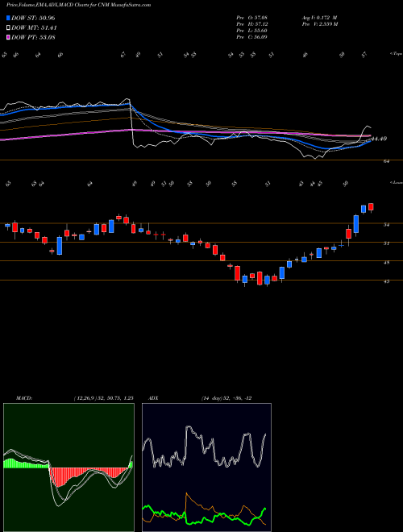Select the chart title mentioning MunafaSutra.com

tap(79, 5)
